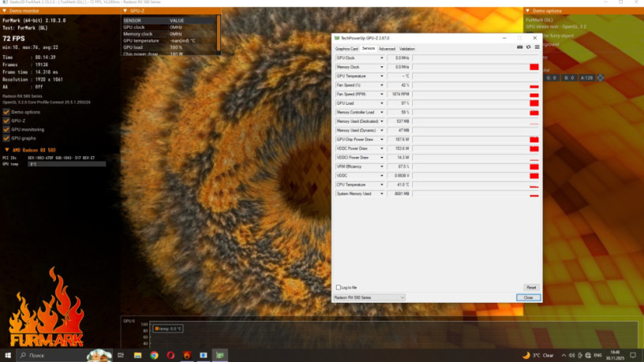Collapse the Demo options panel header

coord(528,11)
